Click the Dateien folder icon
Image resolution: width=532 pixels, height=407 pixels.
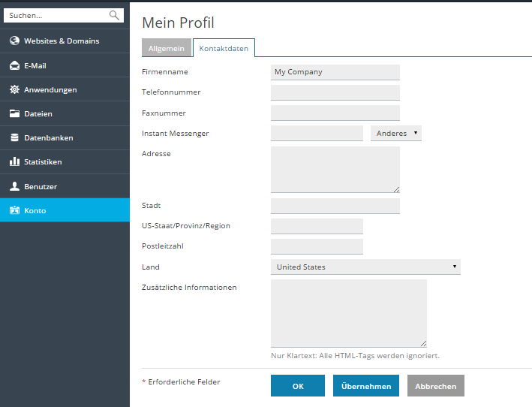14,114
